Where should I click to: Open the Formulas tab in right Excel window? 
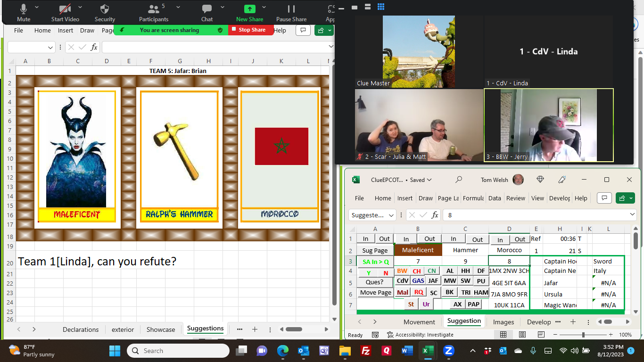473,198
